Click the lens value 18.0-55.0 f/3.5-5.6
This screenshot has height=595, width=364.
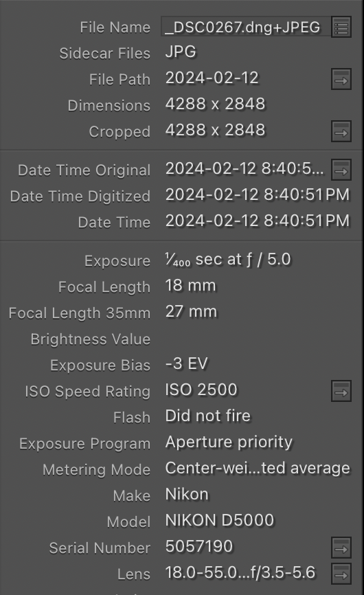(240, 572)
